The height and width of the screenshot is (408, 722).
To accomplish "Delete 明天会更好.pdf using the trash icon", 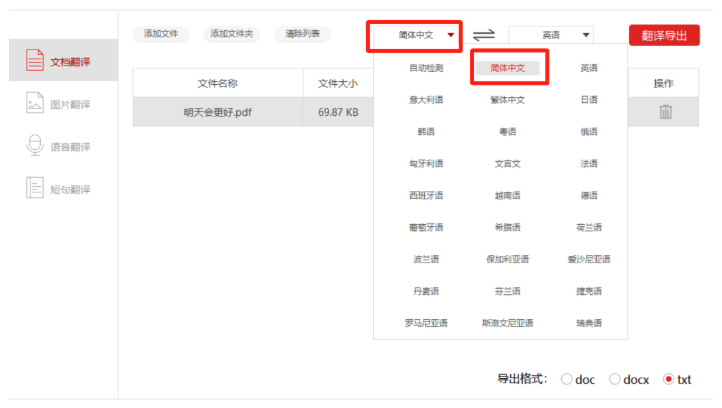I will [x=665, y=112].
